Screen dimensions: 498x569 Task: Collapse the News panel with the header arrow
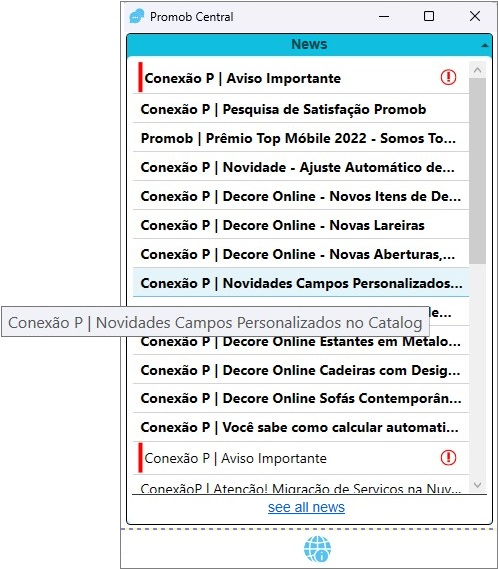click(485, 45)
